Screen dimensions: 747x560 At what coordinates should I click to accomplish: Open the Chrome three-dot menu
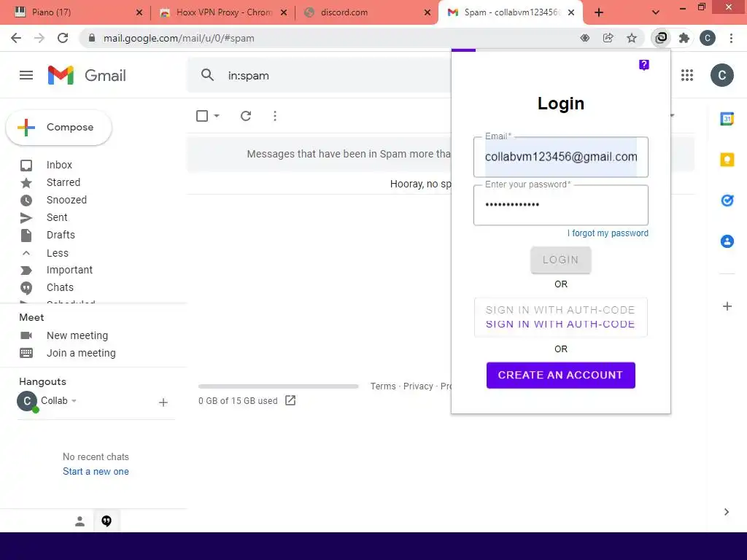[x=731, y=38]
